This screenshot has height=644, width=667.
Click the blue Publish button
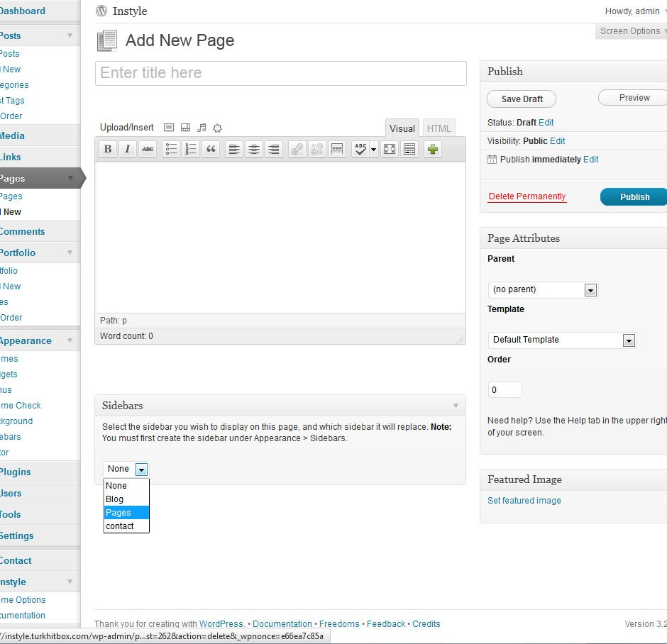coord(634,196)
